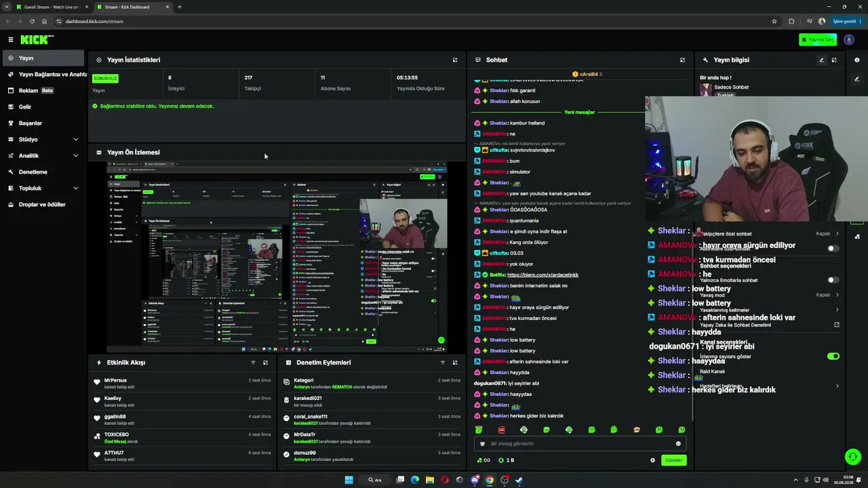This screenshot has width=868, height=488.
Task: Open Discord from the taskbar
Action: (x=475, y=480)
